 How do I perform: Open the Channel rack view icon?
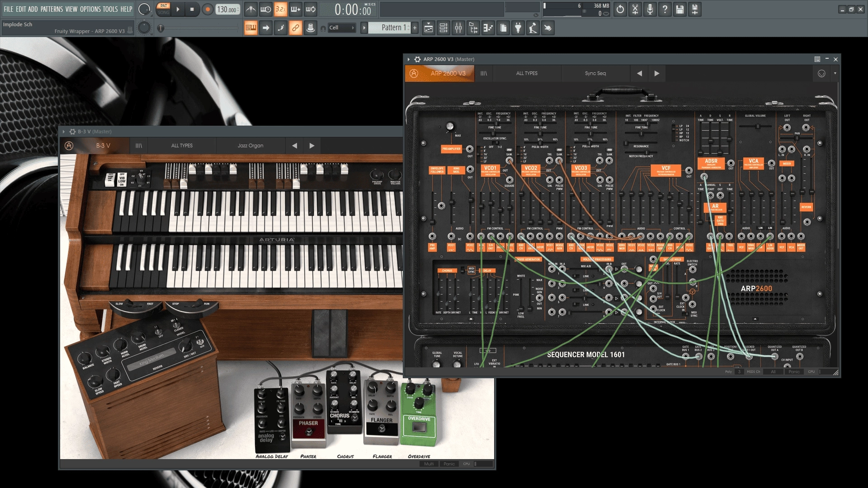(x=443, y=28)
